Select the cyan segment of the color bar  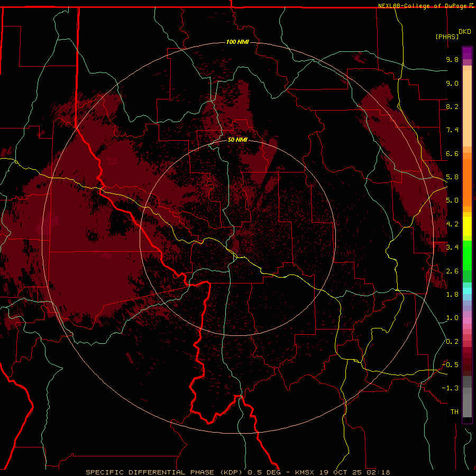click(x=467, y=291)
